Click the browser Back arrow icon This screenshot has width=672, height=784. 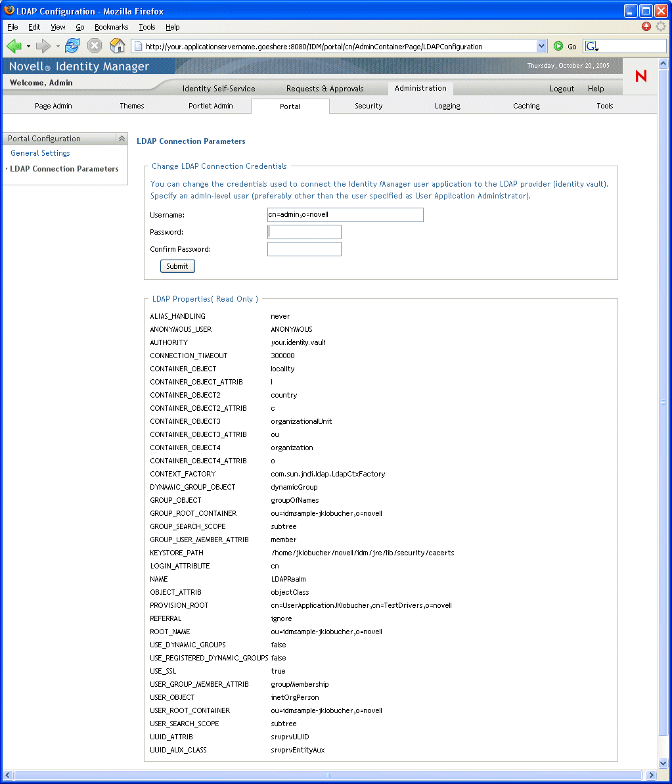pos(14,46)
